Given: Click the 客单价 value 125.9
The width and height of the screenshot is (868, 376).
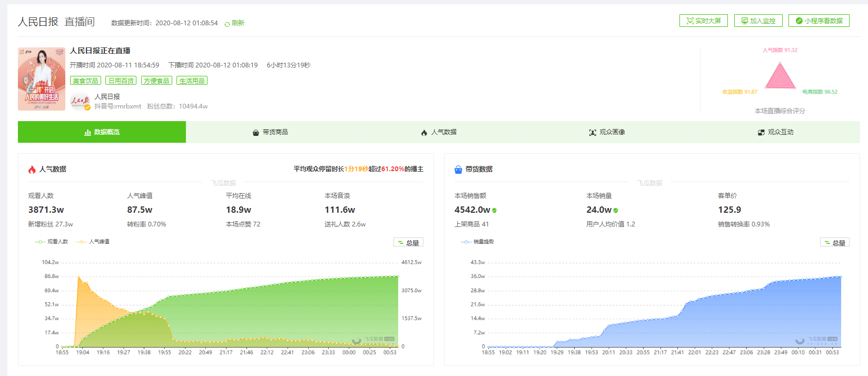Looking at the screenshot, I should point(729,210).
